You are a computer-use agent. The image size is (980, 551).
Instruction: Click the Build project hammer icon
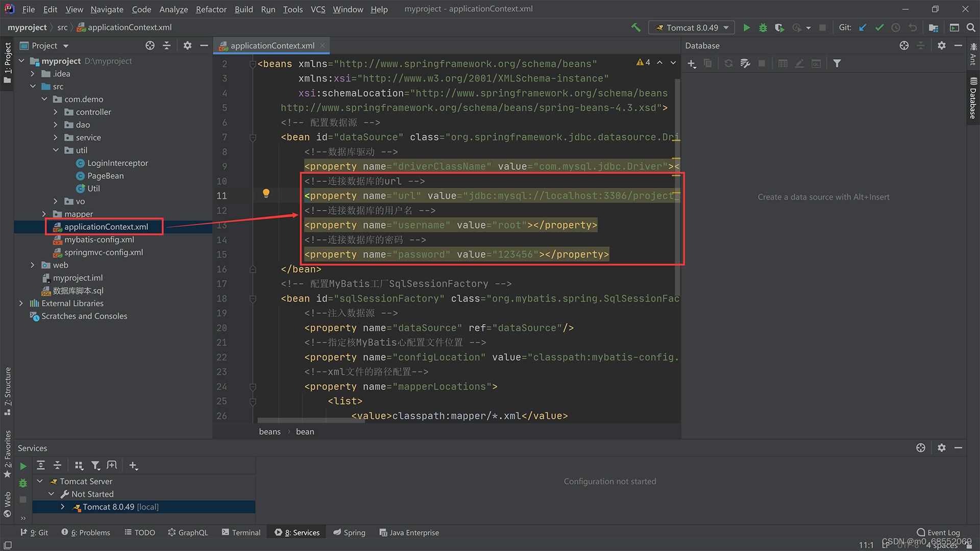[635, 28]
